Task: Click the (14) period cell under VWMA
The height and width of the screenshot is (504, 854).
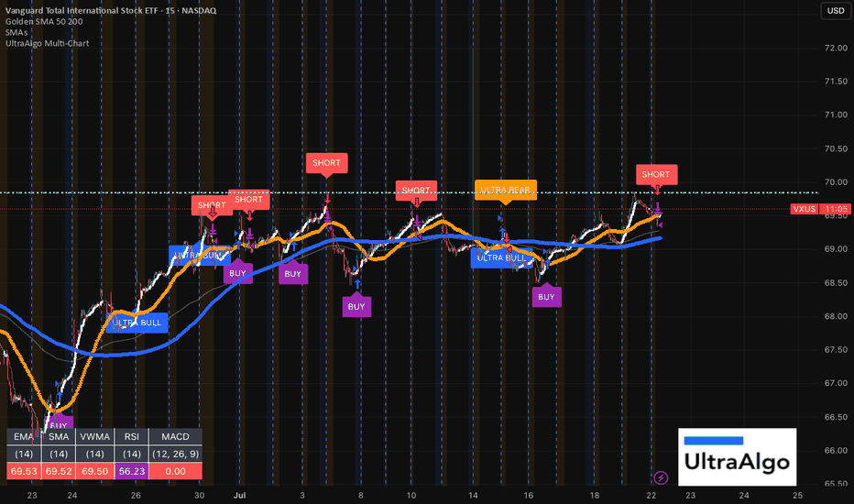Action: pos(95,454)
